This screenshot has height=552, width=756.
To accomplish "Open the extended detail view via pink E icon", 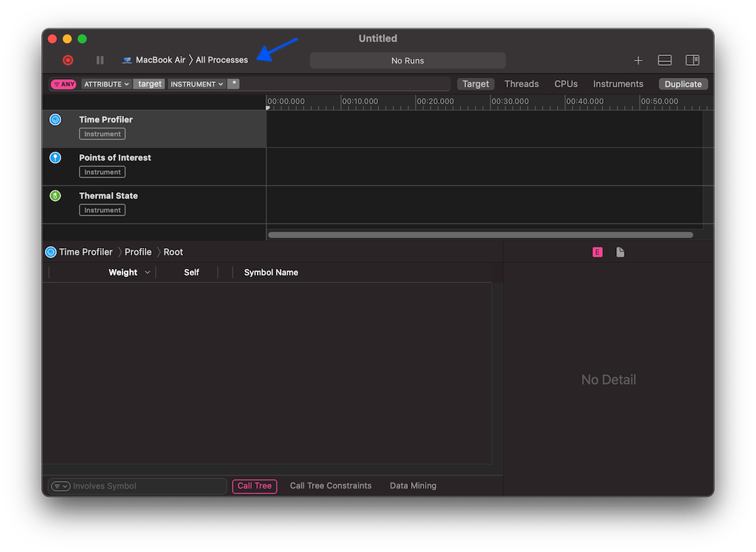I will click(x=597, y=252).
